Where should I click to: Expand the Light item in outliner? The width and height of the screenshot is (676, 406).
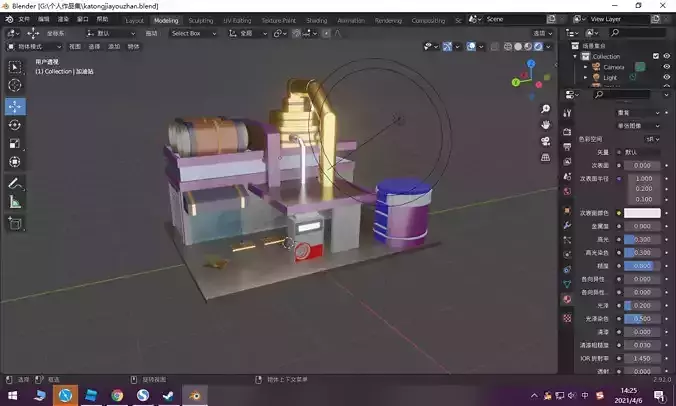pyautogui.click(x=585, y=78)
